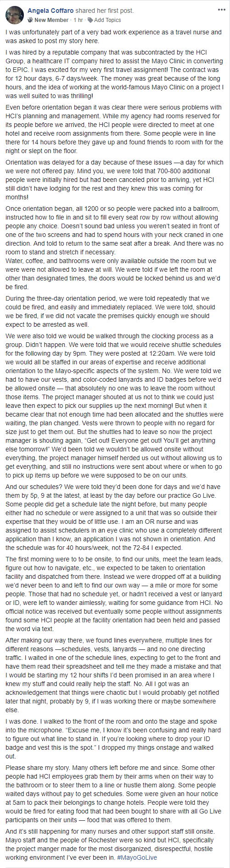Click the paragraph starting 'Even before orientation began'

coord(114,129)
